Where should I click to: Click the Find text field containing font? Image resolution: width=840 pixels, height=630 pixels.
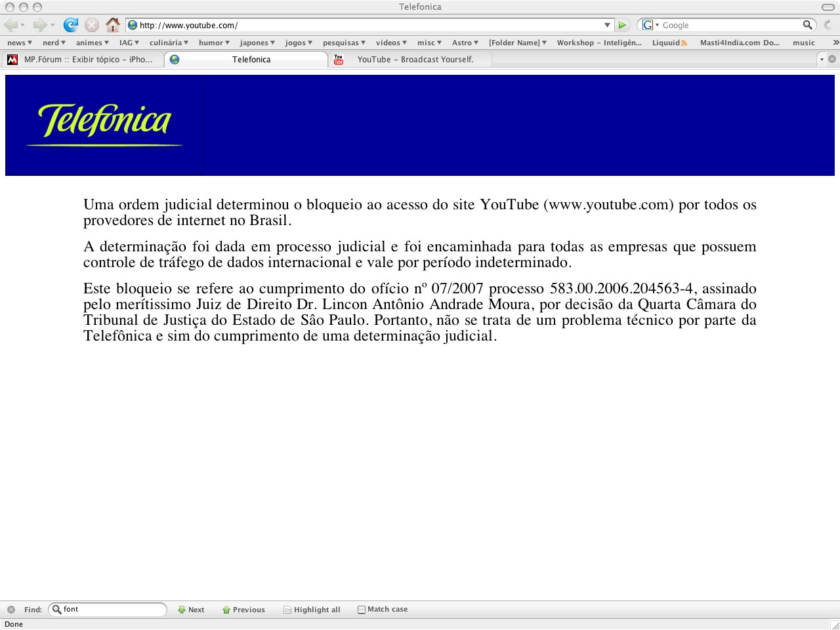pos(108,610)
